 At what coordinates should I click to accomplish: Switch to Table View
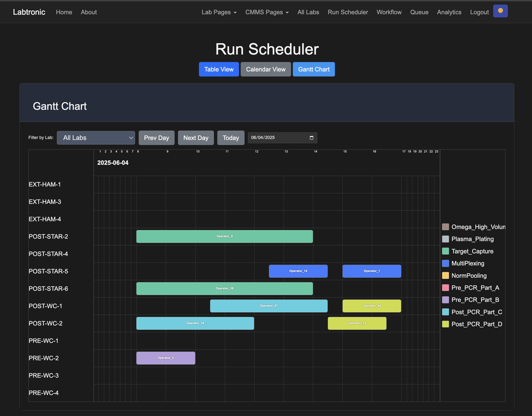tap(218, 69)
